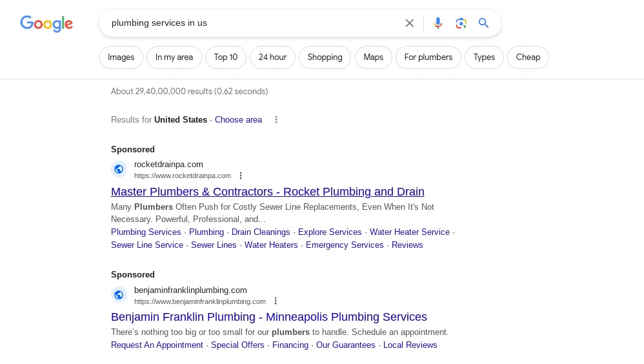
Task: Open Google Lens image search icon
Action: [x=461, y=23]
